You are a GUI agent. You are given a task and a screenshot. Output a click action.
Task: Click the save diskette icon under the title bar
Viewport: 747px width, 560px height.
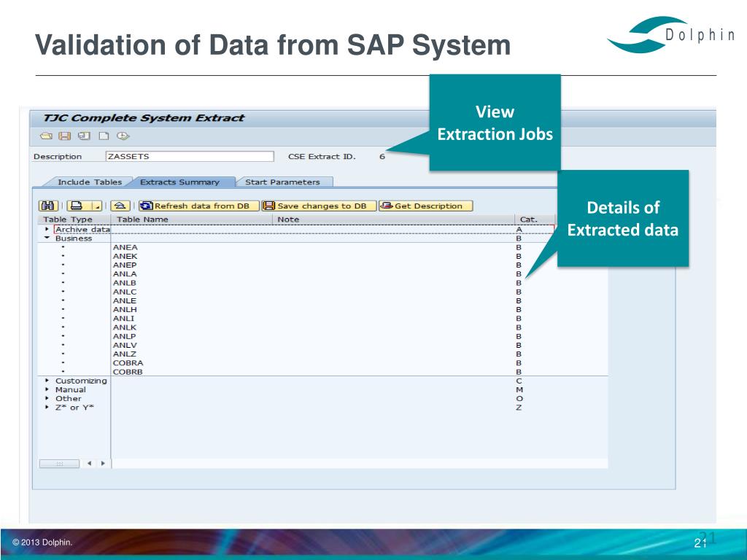(x=64, y=136)
